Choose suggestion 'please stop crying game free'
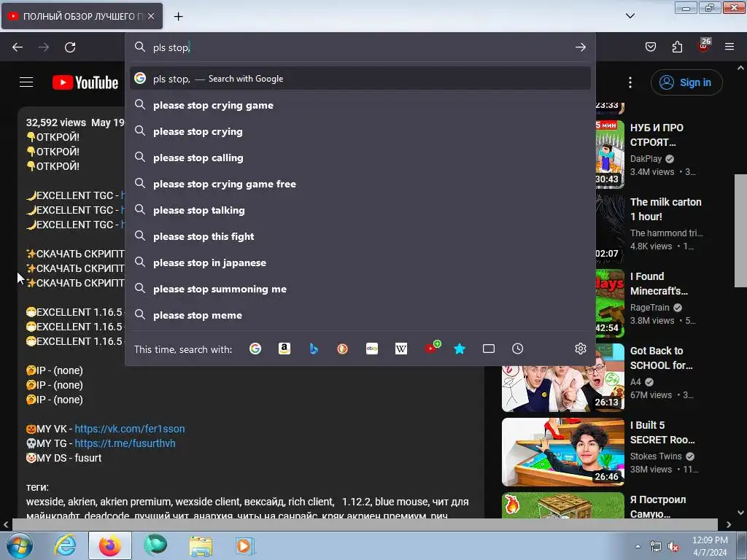747x560 pixels. pyautogui.click(x=360, y=184)
